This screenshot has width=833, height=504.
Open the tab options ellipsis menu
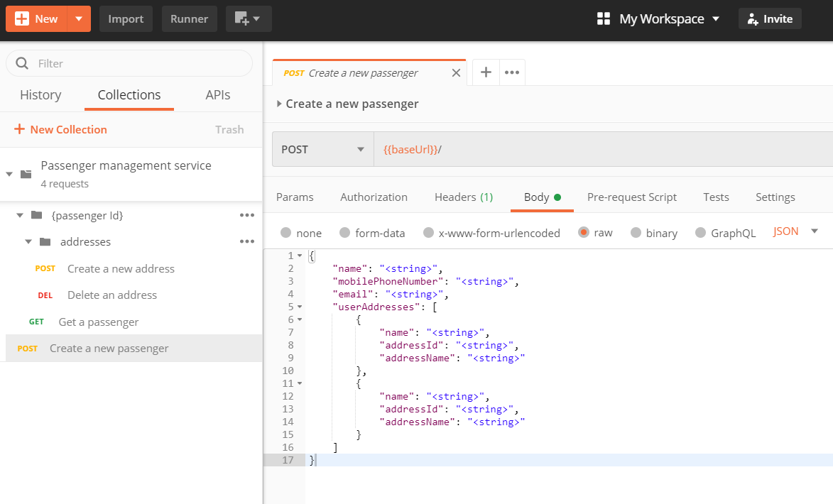(512, 72)
